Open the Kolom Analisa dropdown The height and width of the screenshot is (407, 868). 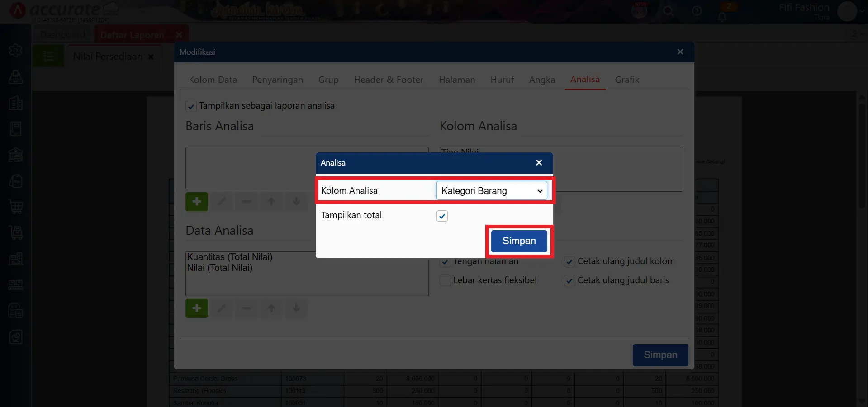pyautogui.click(x=491, y=191)
